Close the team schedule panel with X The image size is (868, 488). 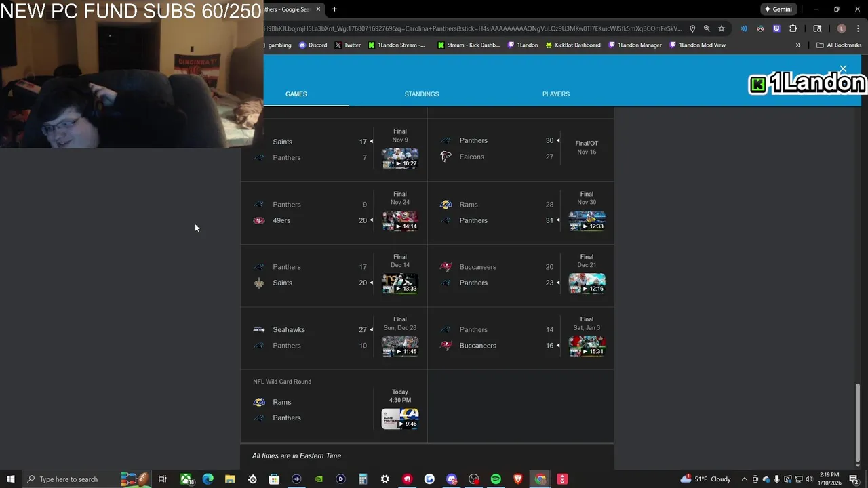pyautogui.click(x=843, y=69)
